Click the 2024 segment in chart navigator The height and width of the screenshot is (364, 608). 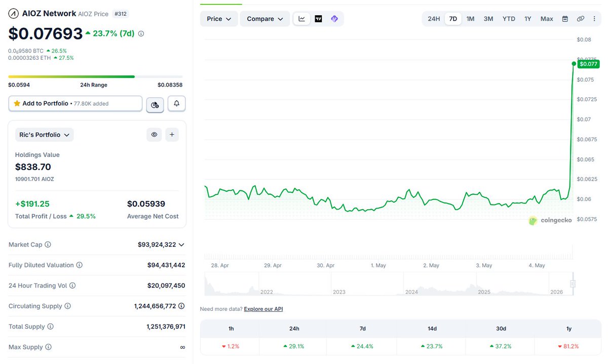click(440, 284)
